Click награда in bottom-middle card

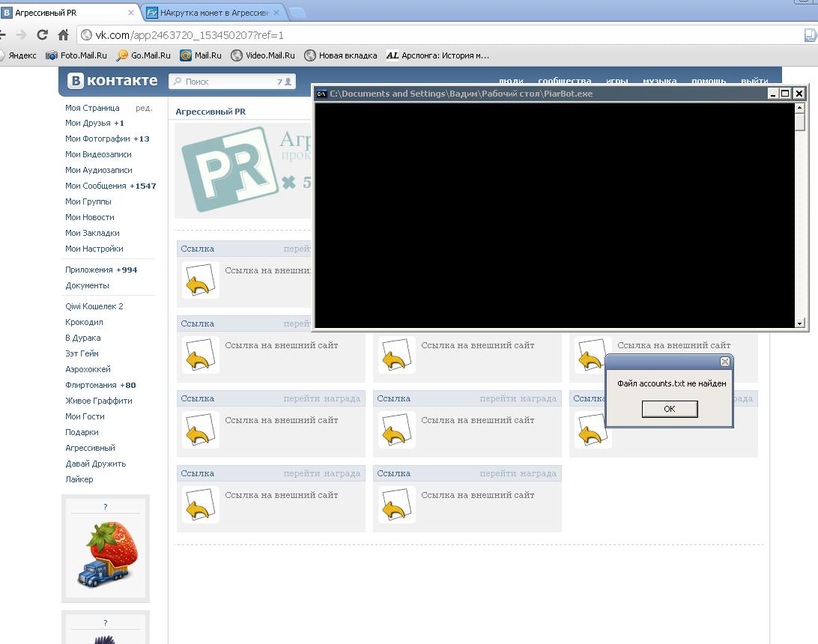click(x=538, y=473)
